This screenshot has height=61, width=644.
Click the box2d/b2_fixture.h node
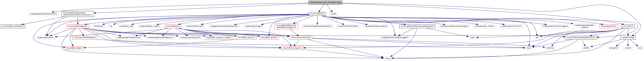[x=246, y=38]
